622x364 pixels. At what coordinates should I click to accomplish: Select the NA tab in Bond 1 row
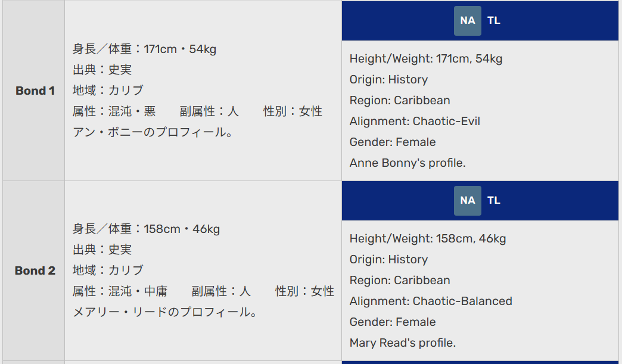[x=467, y=21]
